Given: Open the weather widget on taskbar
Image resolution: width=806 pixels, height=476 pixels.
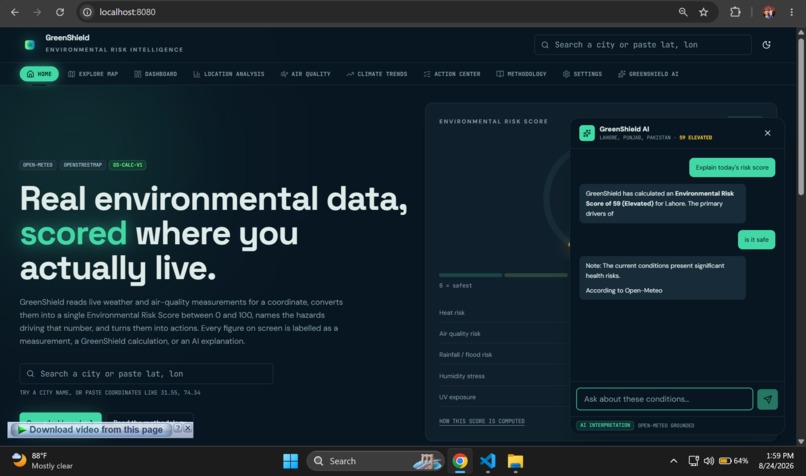Looking at the screenshot, I should coord(42,461).
